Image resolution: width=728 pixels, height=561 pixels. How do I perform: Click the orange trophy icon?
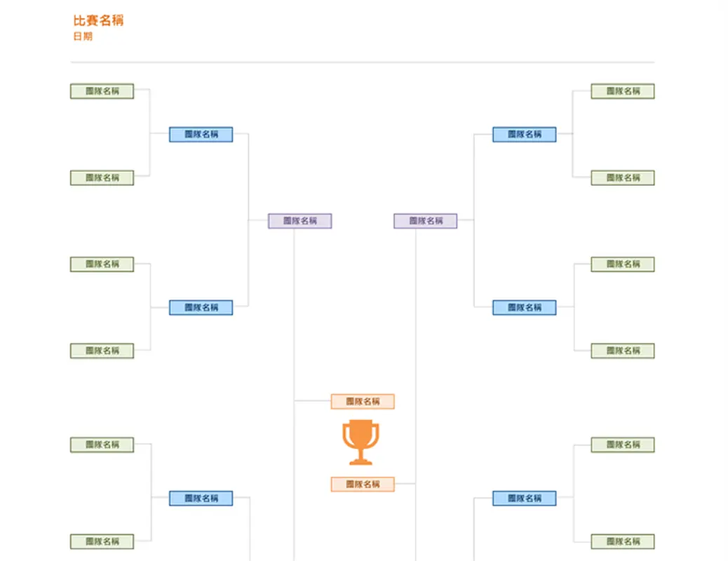(x=360, y=442)
